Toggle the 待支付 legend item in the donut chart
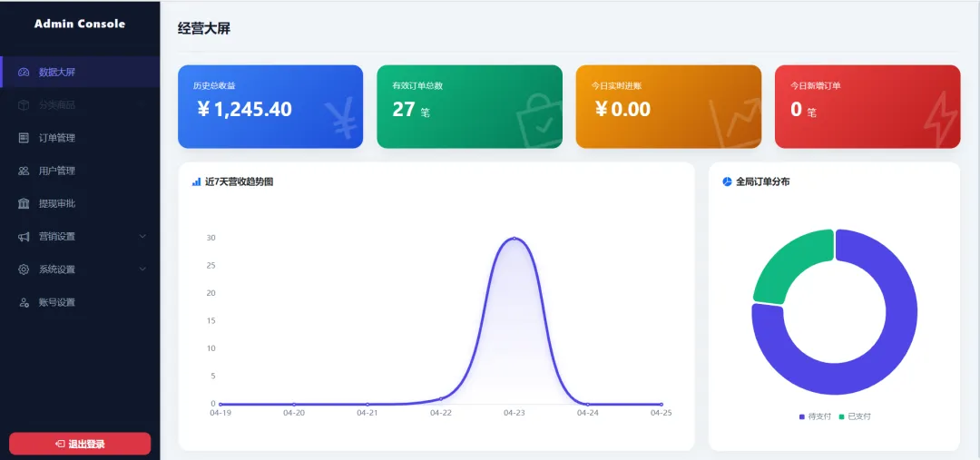 [814, 416]
